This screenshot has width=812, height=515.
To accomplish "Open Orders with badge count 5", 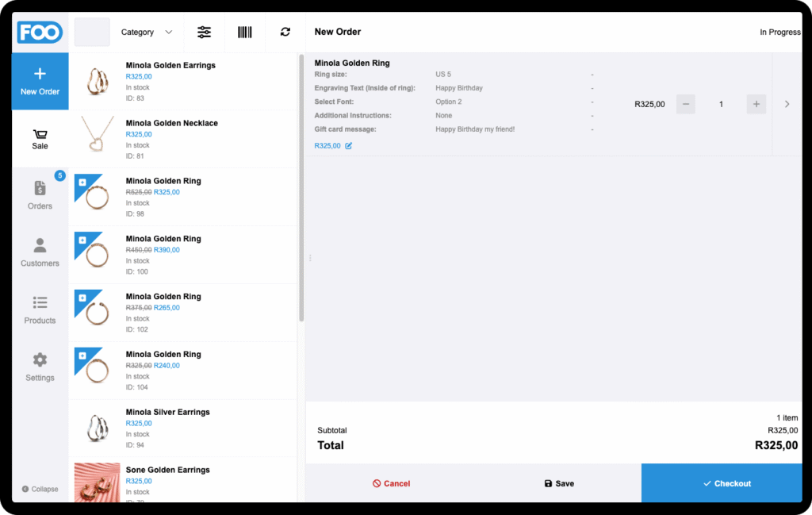I will coord(40,195).
